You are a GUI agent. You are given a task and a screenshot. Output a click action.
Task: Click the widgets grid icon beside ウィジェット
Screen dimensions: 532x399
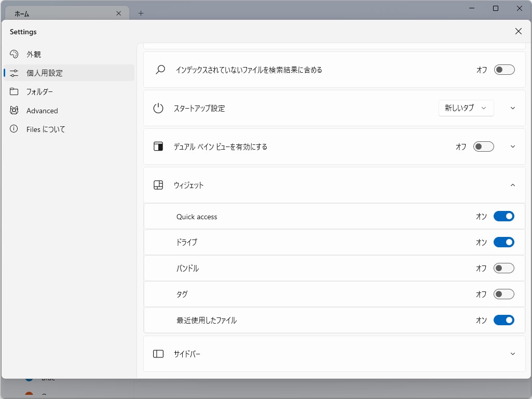tap(158, 185)
